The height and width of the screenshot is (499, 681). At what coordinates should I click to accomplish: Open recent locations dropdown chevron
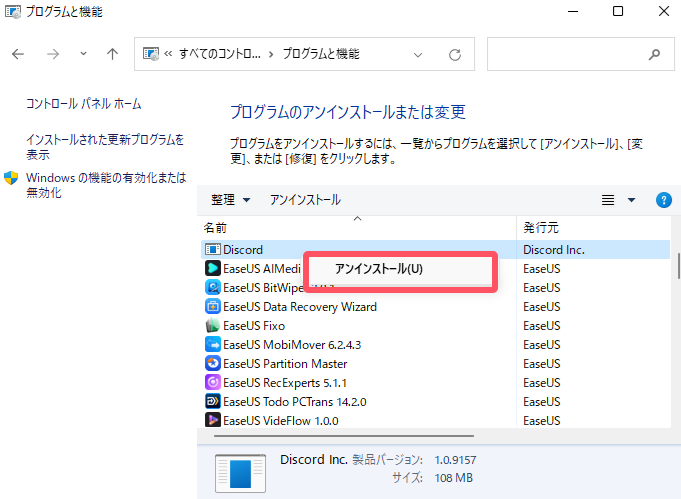83,54
